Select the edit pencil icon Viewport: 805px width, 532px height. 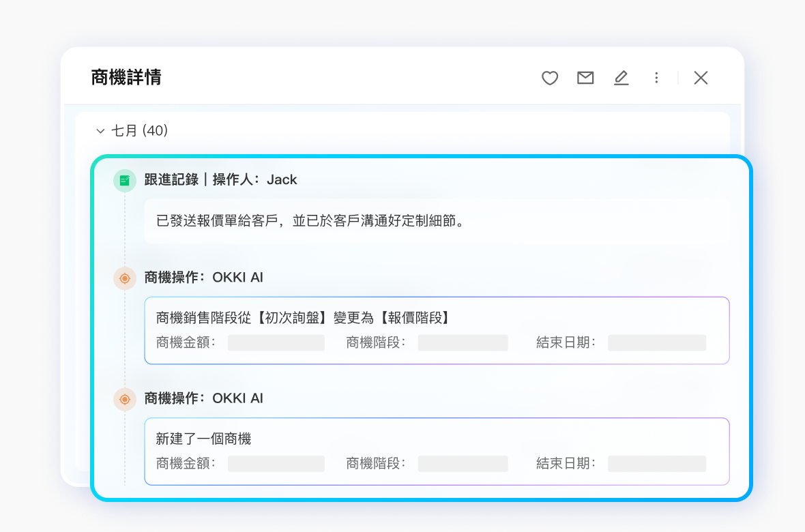621,78
